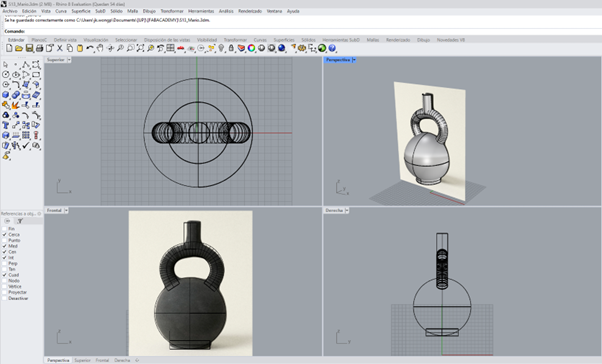The width and height of the screenshot is (602, 364).
Task: Click the funnel filter icon in osnap panel
Action: tap(20, 221)
